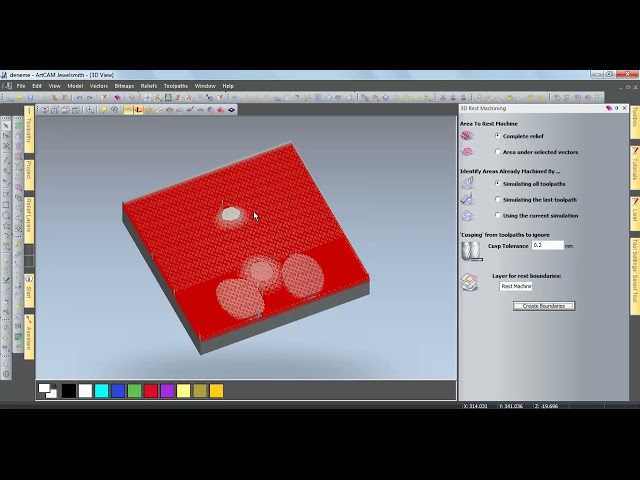Open the Model menu
640x480 pixels.
tap(75, 86)
